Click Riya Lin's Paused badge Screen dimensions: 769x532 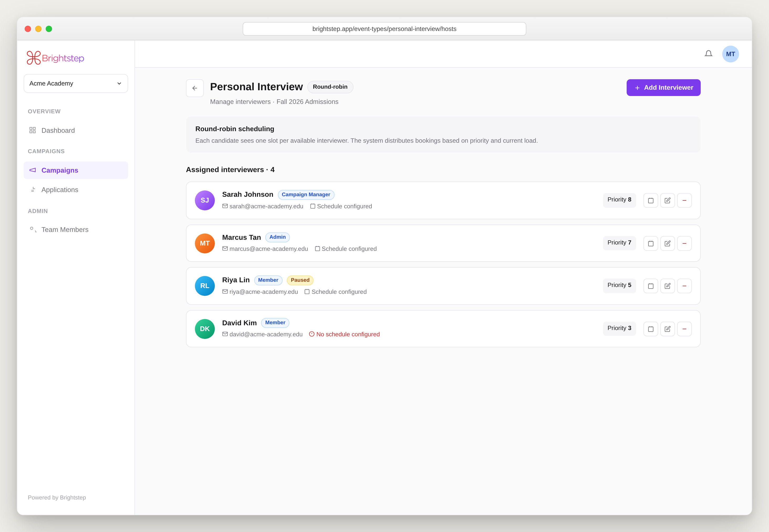pyautogui.click(x=300, y=280)
